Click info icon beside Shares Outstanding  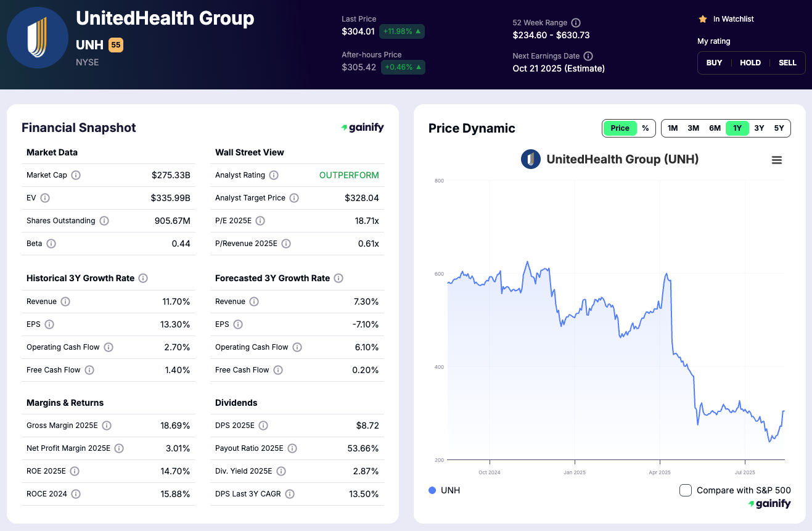tap(104, 221)
